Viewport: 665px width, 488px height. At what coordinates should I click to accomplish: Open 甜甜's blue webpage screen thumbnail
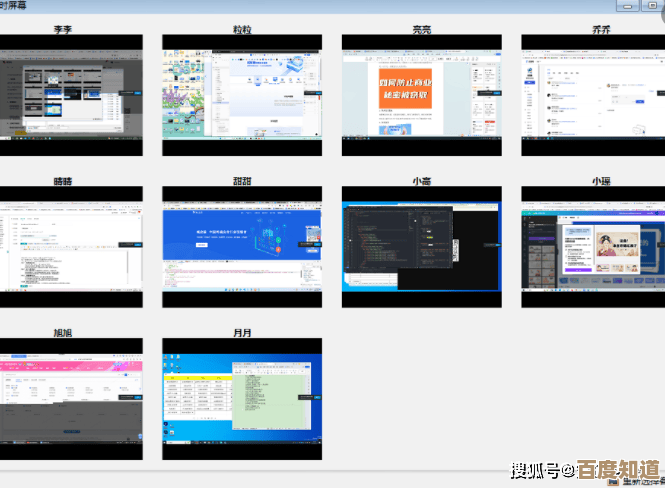click(242, 246)
